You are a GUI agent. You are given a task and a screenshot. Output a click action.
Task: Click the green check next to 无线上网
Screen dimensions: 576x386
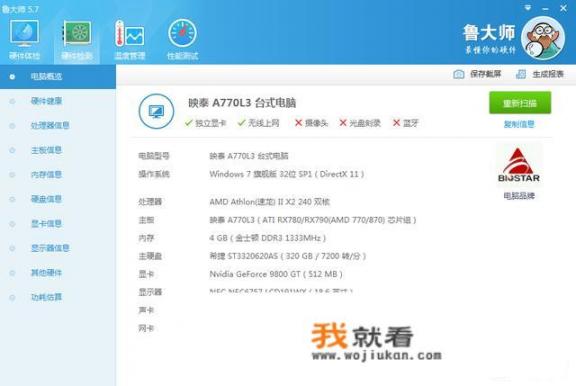tap(241, 123)
